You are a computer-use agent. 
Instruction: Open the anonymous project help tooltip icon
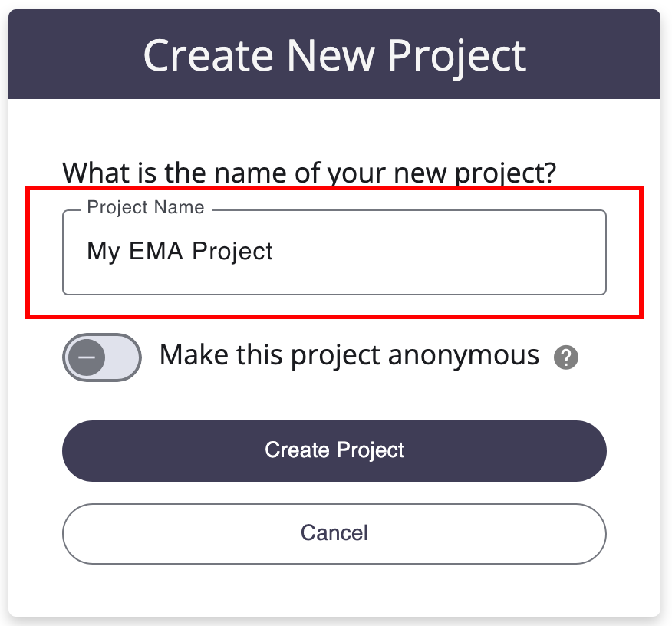click(565, 357)
